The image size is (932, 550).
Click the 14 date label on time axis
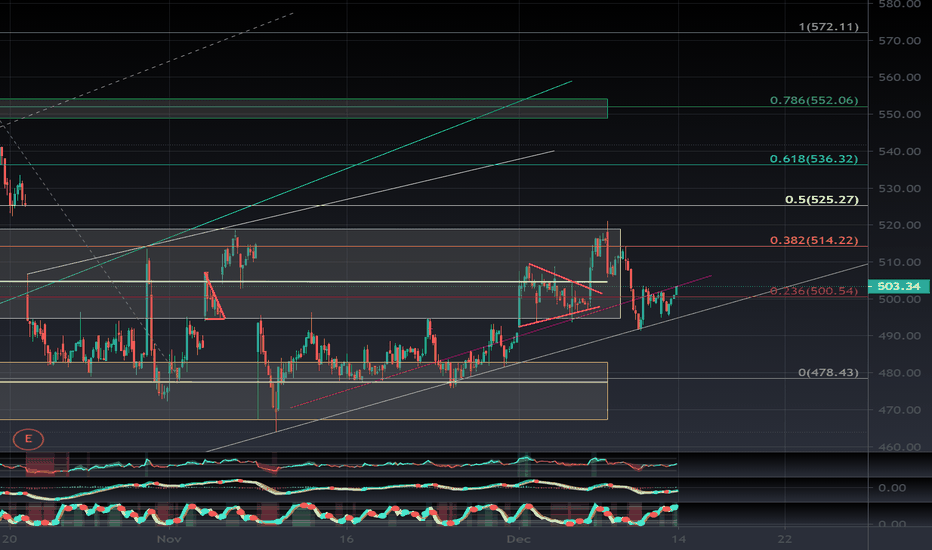pyautogui.click(x=678, y=539)
